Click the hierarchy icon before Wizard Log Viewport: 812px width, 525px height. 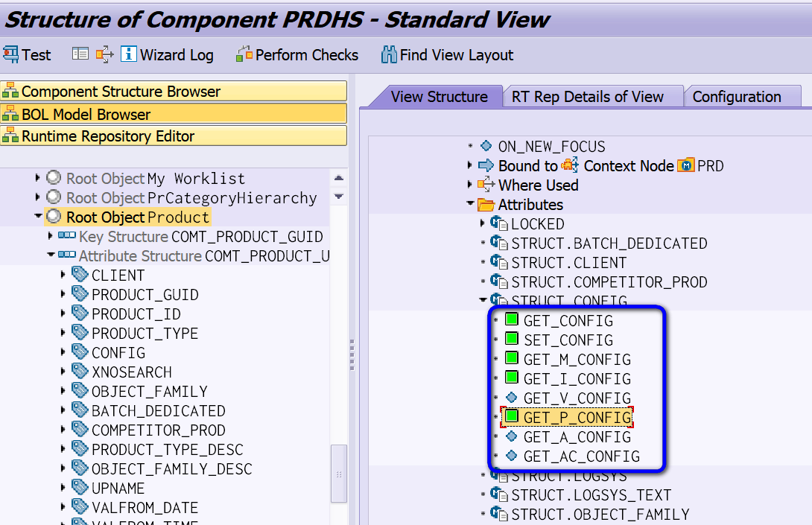pos(104,54)
